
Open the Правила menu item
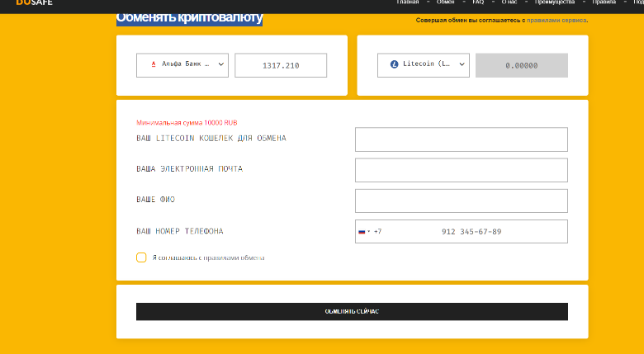coord(604,2)
